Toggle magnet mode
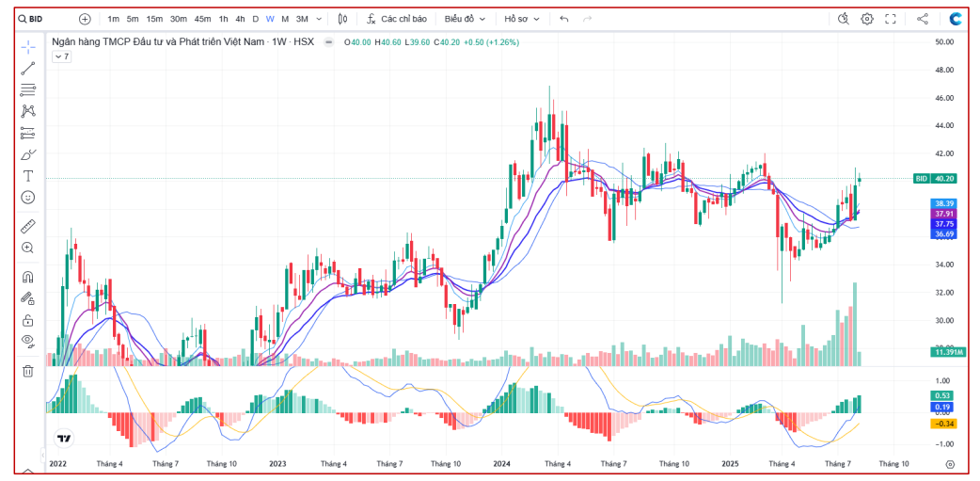This screenshot has height=481, width=980. 28,277
